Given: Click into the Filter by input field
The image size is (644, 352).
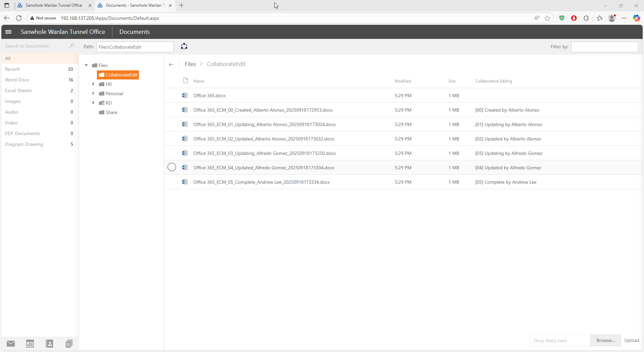Looking at the screenshot, I should pos(604,47).
